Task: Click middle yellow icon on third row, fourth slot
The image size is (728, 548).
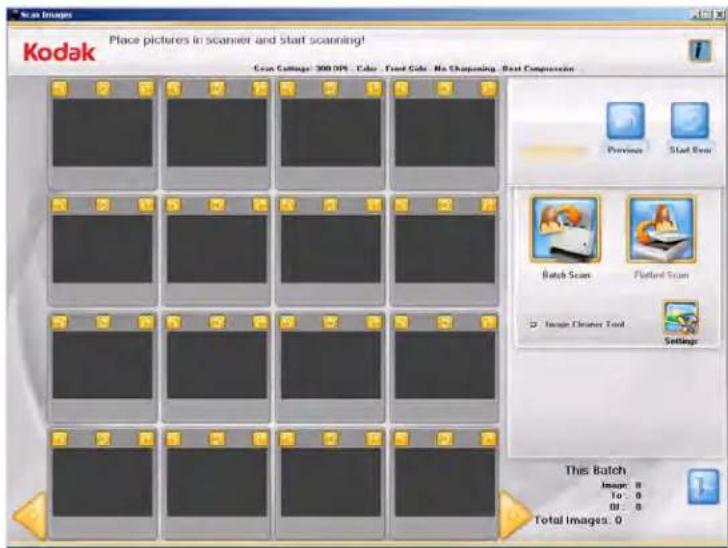Action: coord(445,322)
